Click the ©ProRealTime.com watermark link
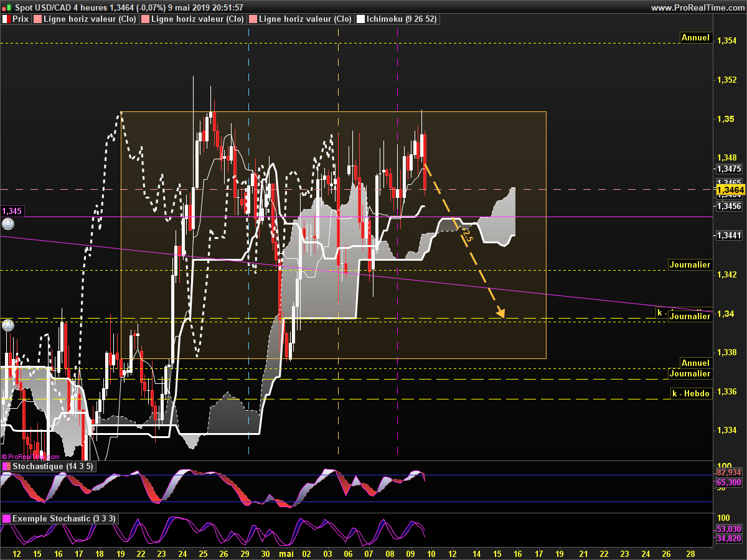The width and height of the screenshot is (747, 560). click(31, 457)
